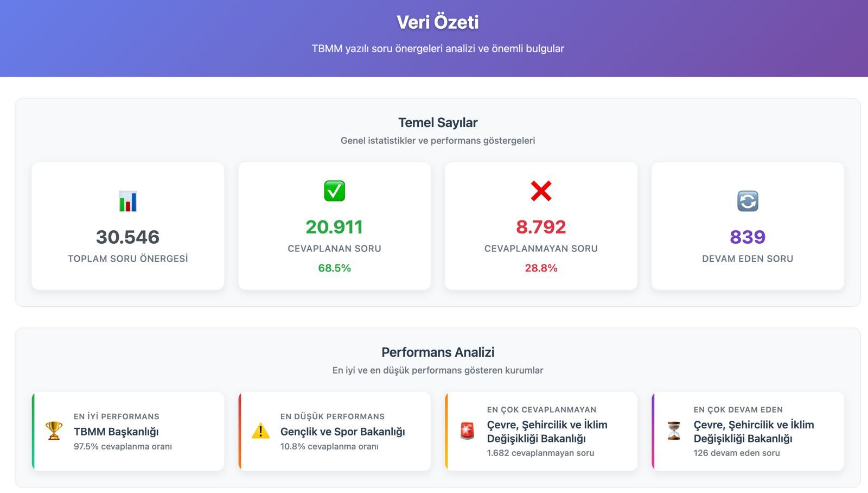This screenshot has height=493, width=868.
Task: Click the Veri Özeti page title
Action: [x=438, y=22]
